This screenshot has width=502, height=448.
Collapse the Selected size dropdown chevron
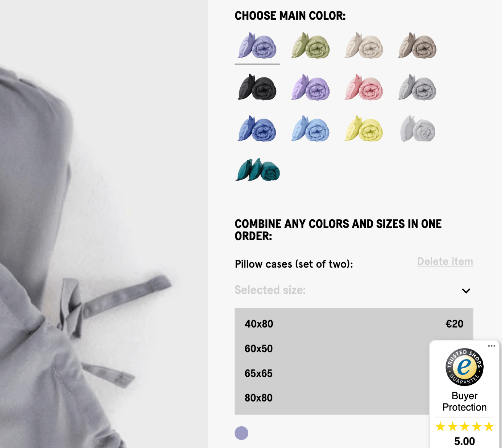[466, 291]
